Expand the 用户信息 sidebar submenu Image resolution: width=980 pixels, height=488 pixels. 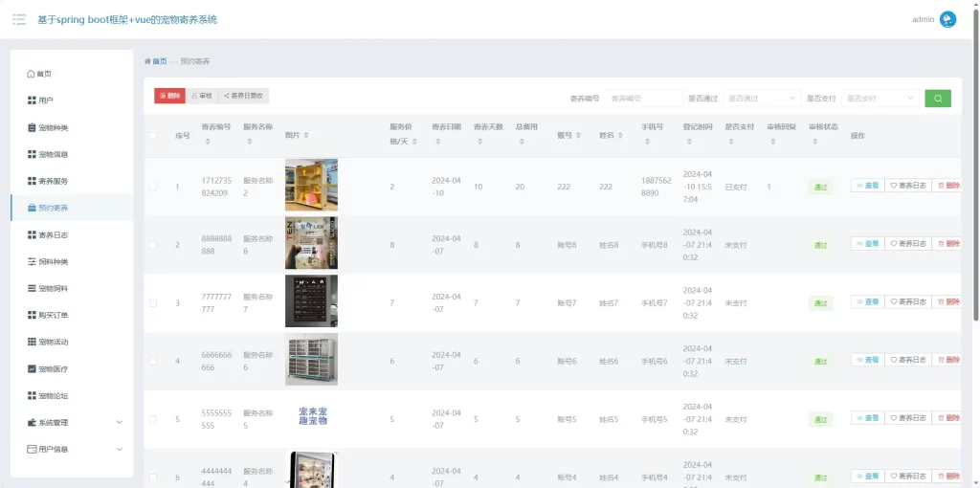tap(119, 449)
